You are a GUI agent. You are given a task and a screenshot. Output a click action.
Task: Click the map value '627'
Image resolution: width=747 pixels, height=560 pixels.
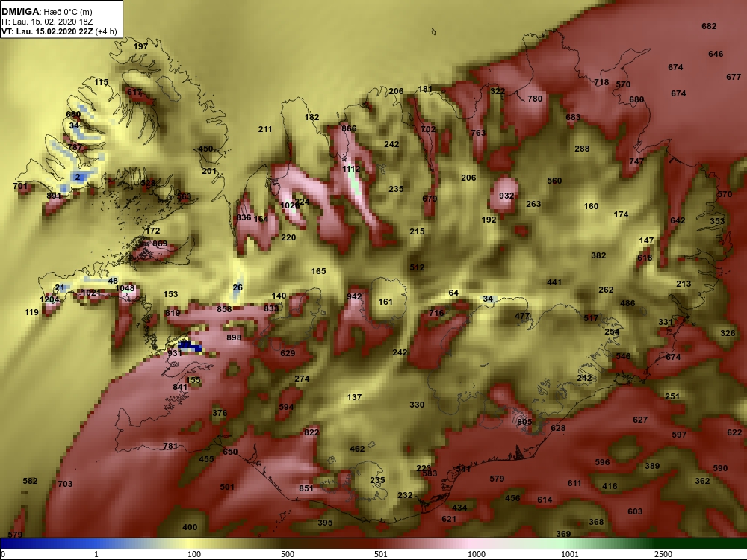pos(640,420)
